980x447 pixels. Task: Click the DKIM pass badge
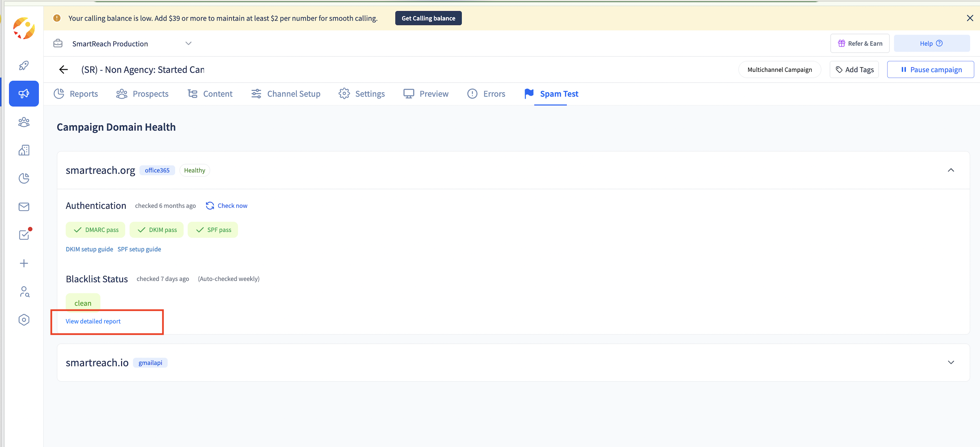pyautogui.click(x=156, y=230)
